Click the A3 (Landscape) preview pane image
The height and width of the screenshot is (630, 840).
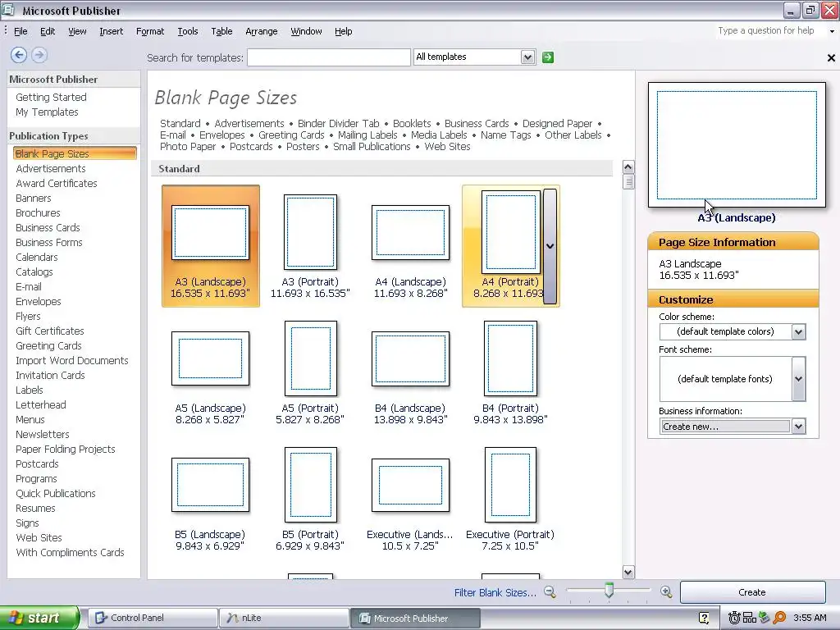pyautogui.click(x=737, y=144)
